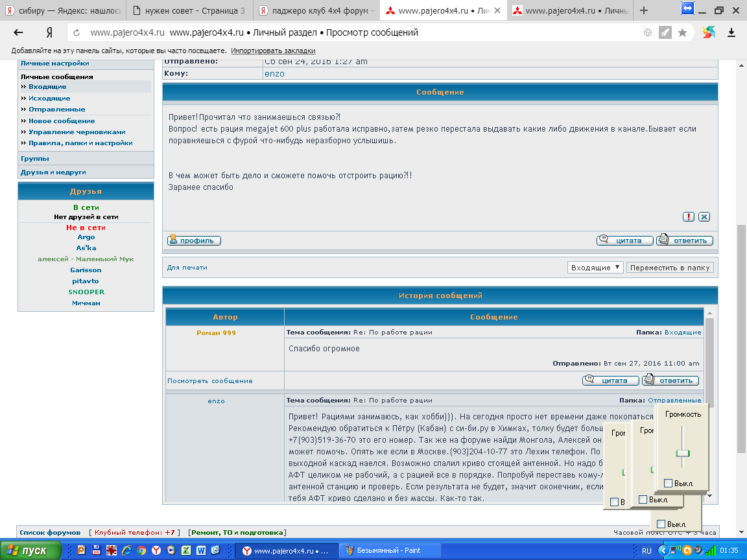Open the floppy disk save icon in quick launch
The image size is (747, 560).
click(x=96, y=550)
